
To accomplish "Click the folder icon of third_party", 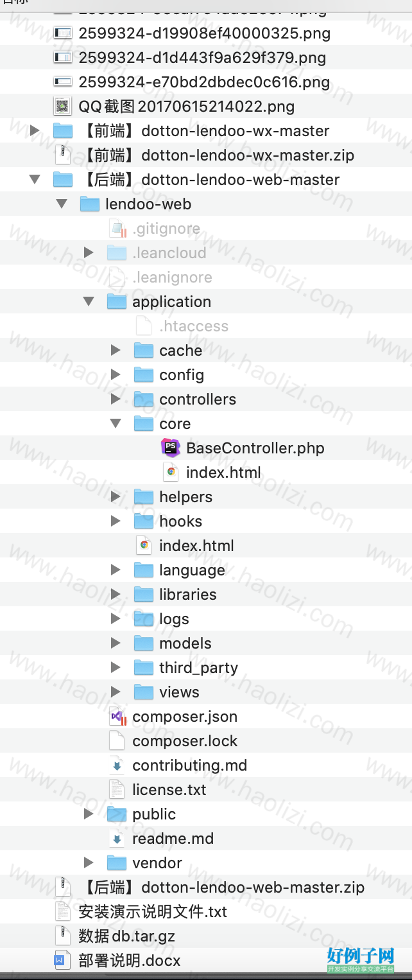I will pos(143,667).
